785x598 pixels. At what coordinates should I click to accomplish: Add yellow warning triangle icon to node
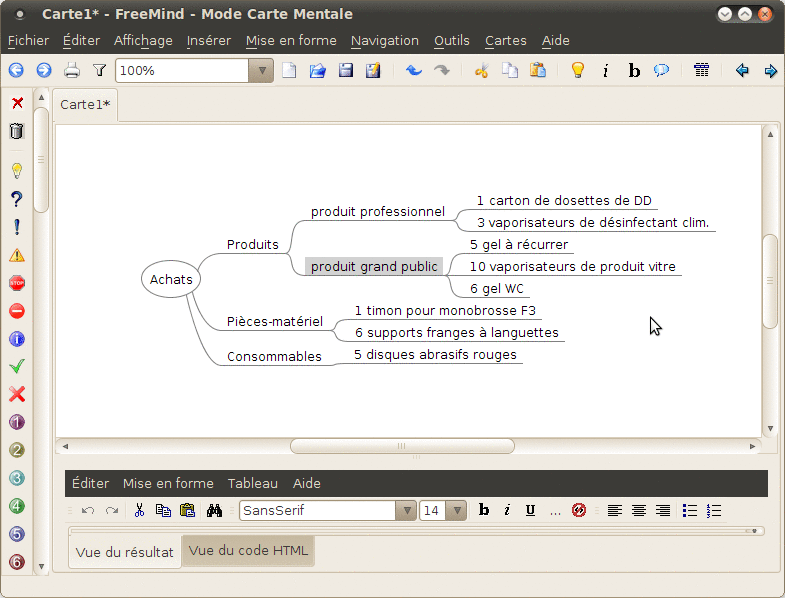17,255
